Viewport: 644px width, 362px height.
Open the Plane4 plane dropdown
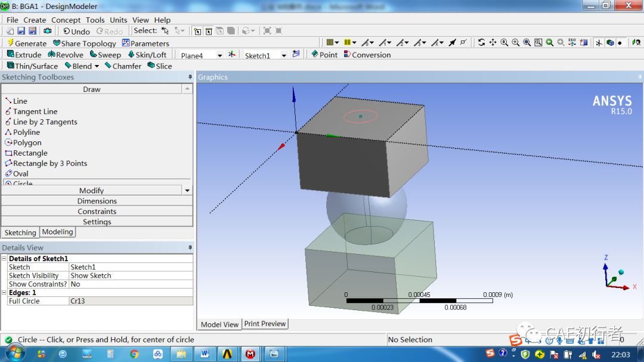[x=219, y=55]
